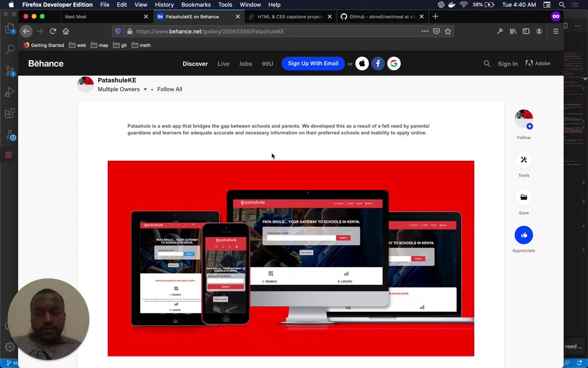Open VS Code extensions icon
The width and height of the screenshot is (588, 368).
tap(10, 113)
